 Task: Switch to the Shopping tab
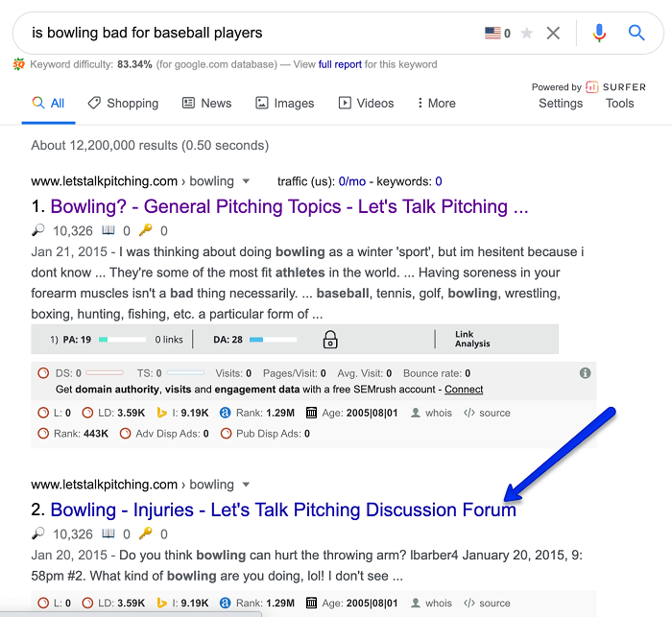coord(123,104)
